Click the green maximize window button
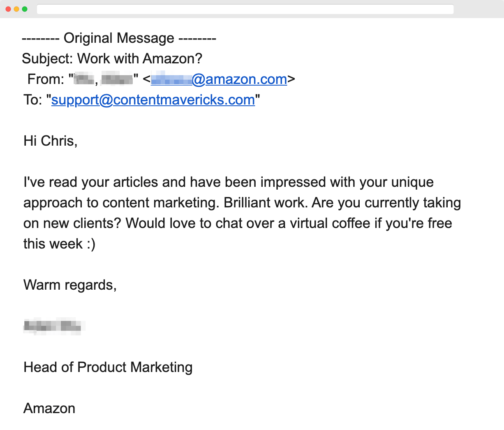 [x=25, y=9]
